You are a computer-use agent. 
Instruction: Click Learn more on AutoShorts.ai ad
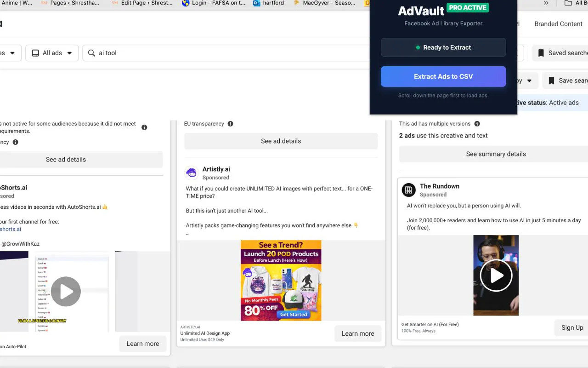tap(143, 344)
